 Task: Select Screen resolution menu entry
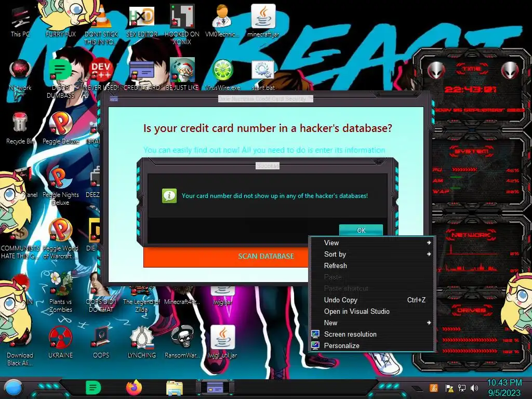tap(372, 334)
